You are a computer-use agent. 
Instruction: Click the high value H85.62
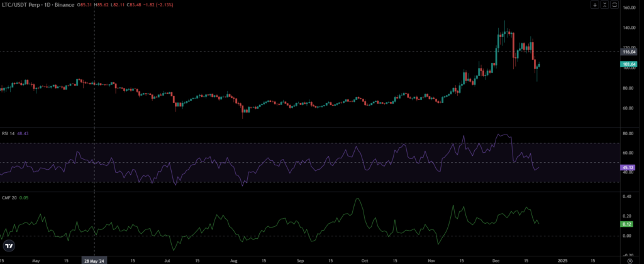click(101, 4)
